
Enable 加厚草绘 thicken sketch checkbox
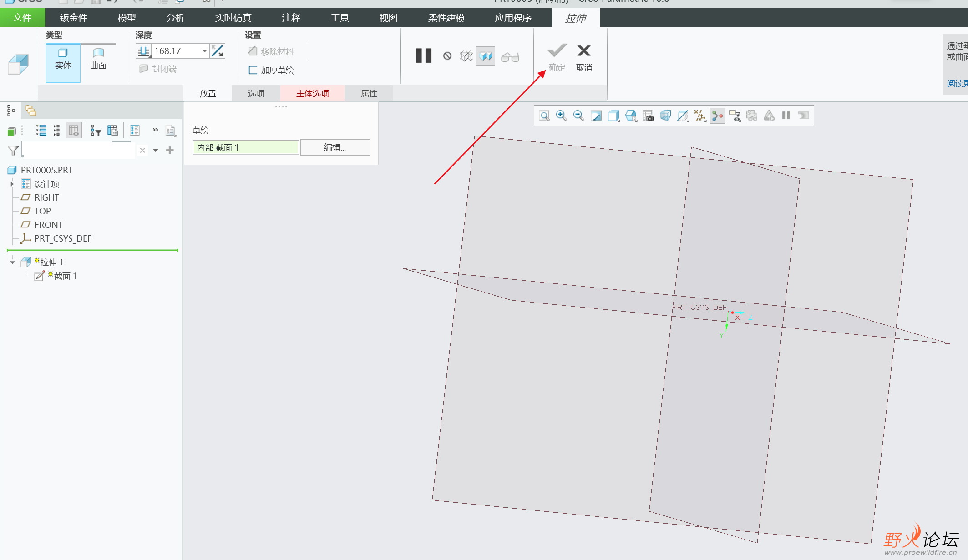click(271, 70)
